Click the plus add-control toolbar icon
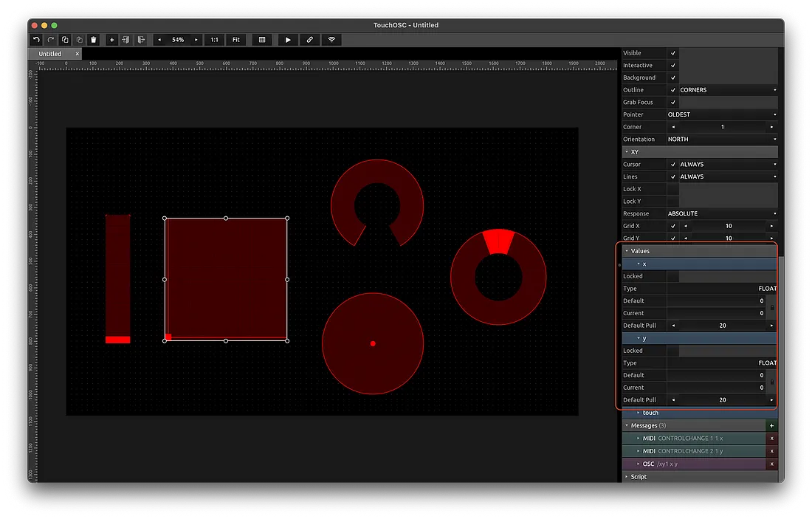Viewport: 812px width, 519px height. [x=112, y=40]
